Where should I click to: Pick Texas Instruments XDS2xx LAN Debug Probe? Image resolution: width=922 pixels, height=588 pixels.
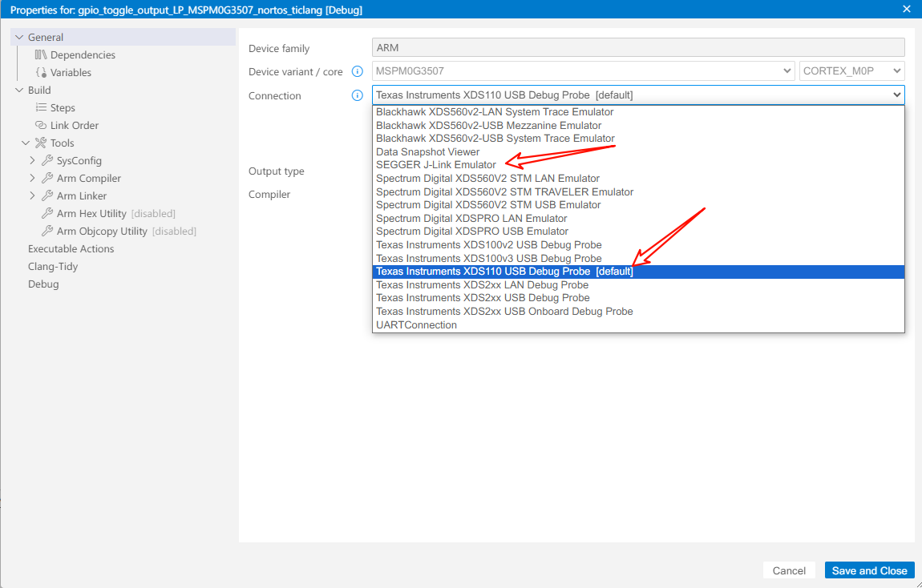click(638, 285)
